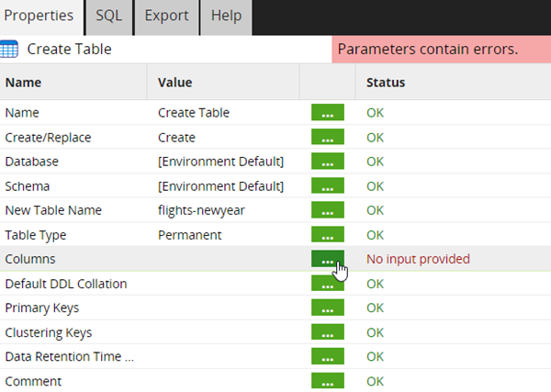Select the Clustering Keys row label
Screen dimensions: 551x392
(49, 332)
